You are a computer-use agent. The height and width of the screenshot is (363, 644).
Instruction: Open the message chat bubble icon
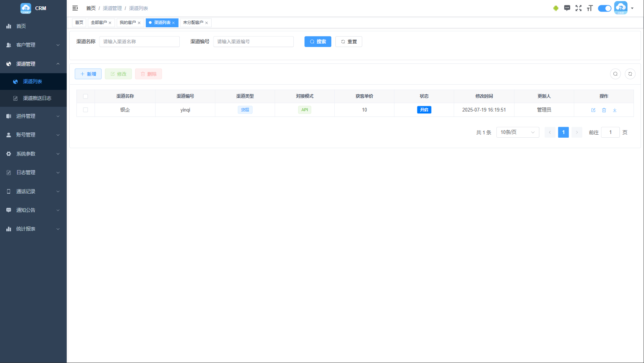point(567,8)
